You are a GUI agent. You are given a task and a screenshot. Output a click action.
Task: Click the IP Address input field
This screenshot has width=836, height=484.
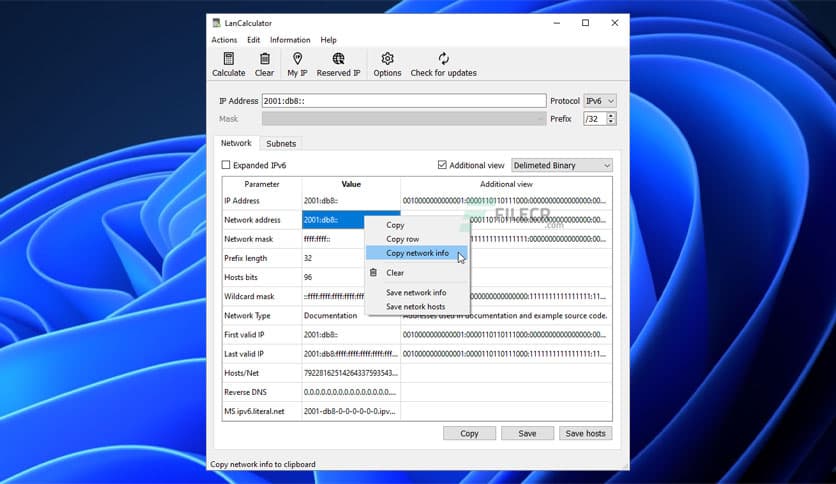point(404,101)
